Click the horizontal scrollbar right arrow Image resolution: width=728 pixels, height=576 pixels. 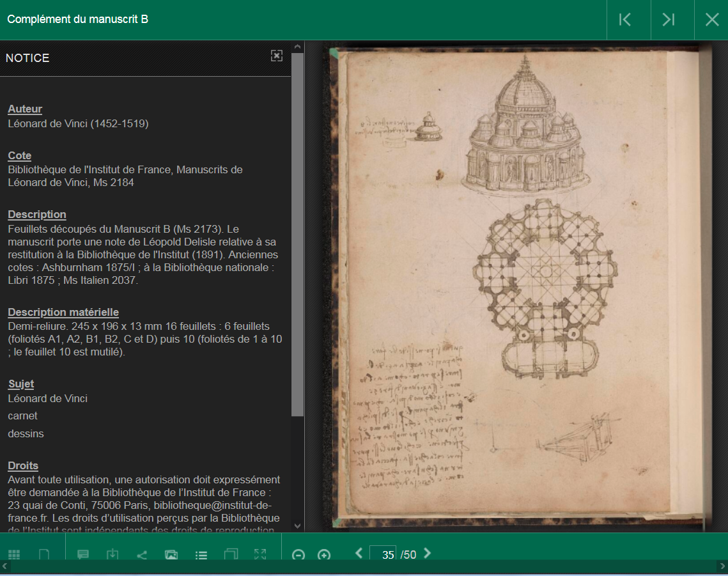point(722,566)
